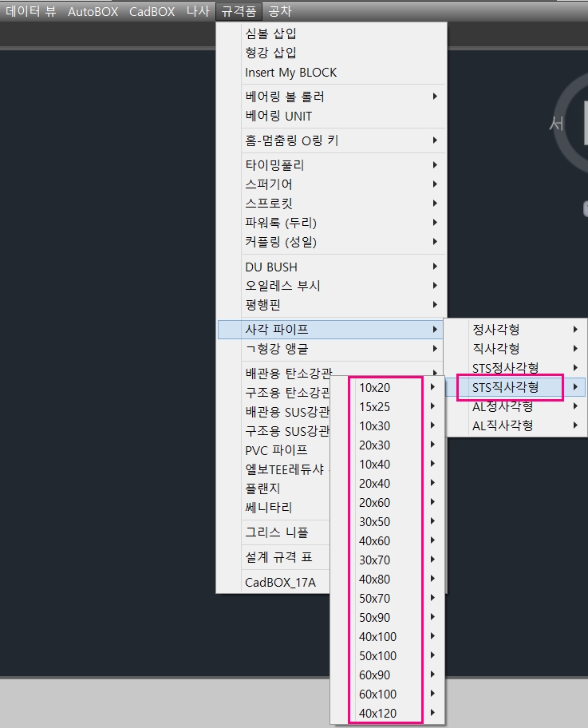Viewport: 588px width, 728px height.
Task: Expand 베어링 볼 롤러 submenu
Action: coord(331,97)
